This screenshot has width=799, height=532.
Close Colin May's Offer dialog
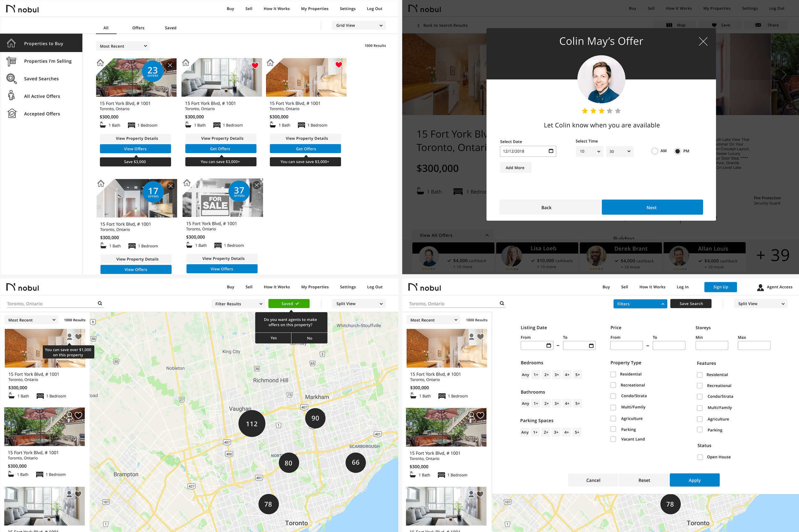[703, 42]
